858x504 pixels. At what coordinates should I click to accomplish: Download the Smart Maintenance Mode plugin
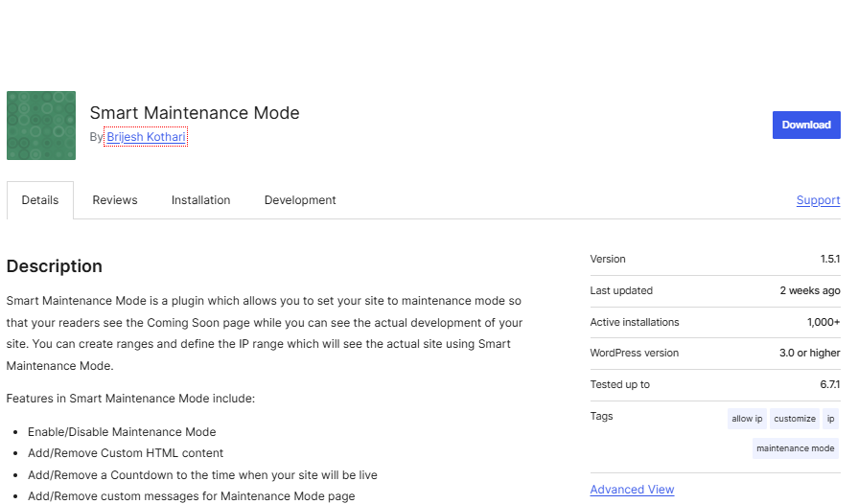[x=806, y=126]
